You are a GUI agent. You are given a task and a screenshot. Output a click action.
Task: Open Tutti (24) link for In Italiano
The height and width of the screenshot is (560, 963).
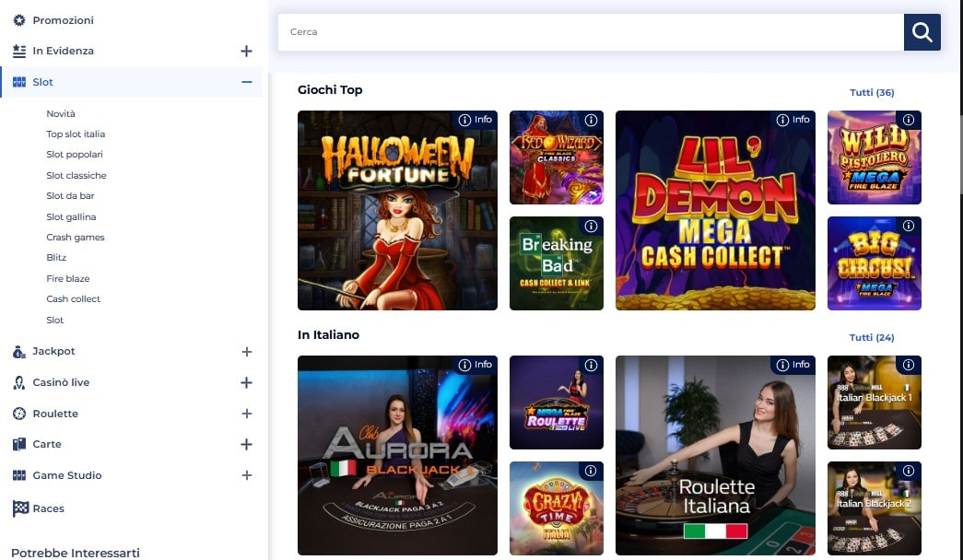tap(872, 337)
